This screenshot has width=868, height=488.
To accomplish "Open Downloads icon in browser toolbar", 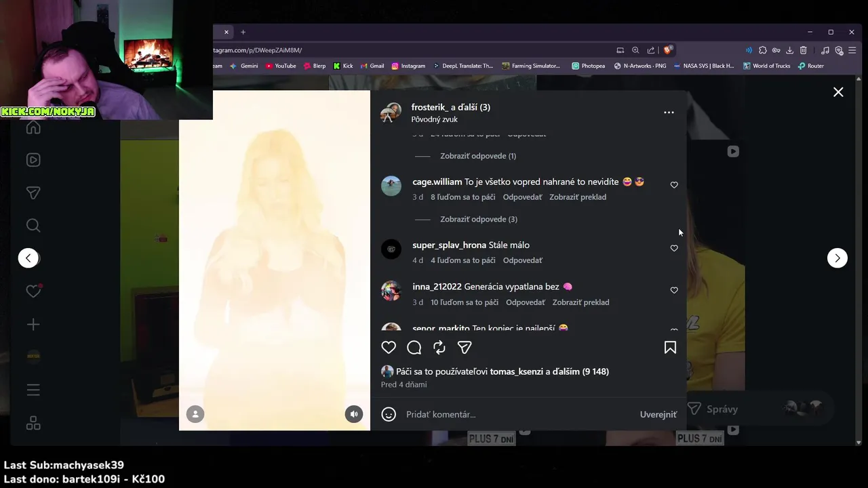I will pos(789,50).
